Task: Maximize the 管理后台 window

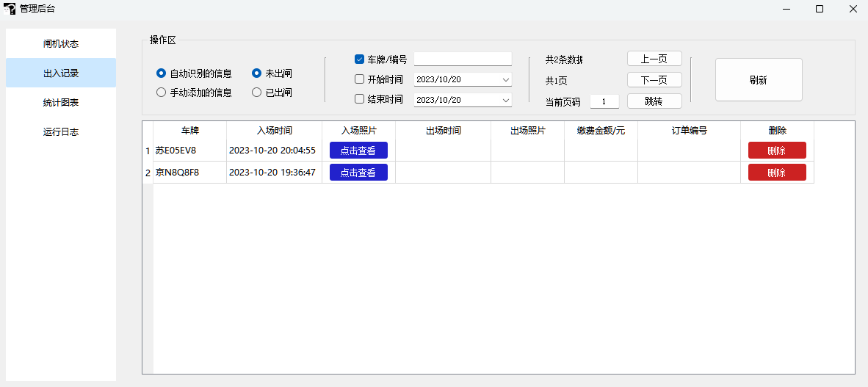Action: click(820, 9)
